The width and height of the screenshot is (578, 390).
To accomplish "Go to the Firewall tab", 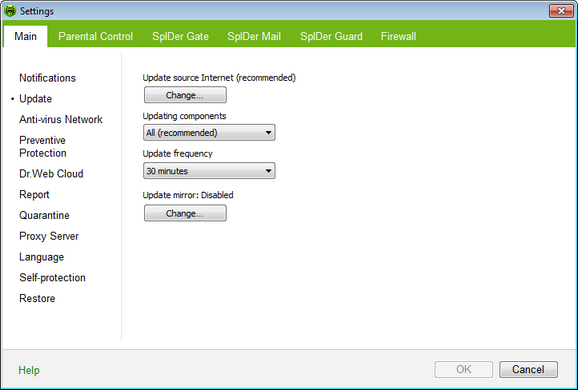I will 398,36.
